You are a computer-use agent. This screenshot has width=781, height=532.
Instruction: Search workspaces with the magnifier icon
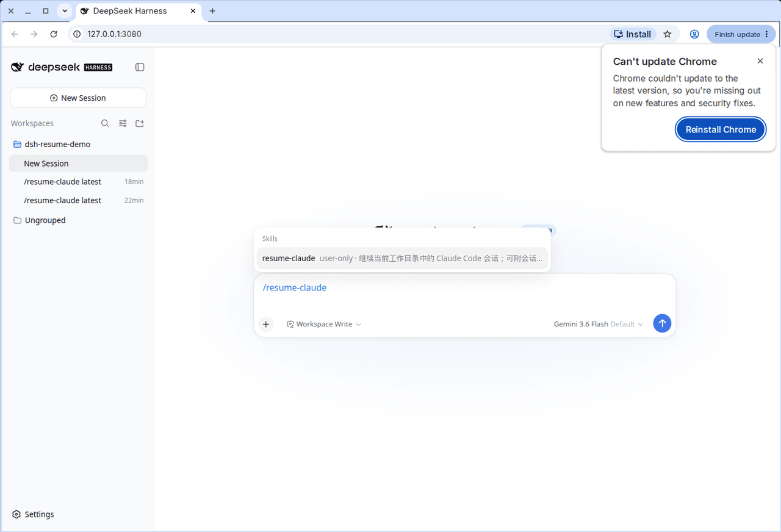coord(105,123)
